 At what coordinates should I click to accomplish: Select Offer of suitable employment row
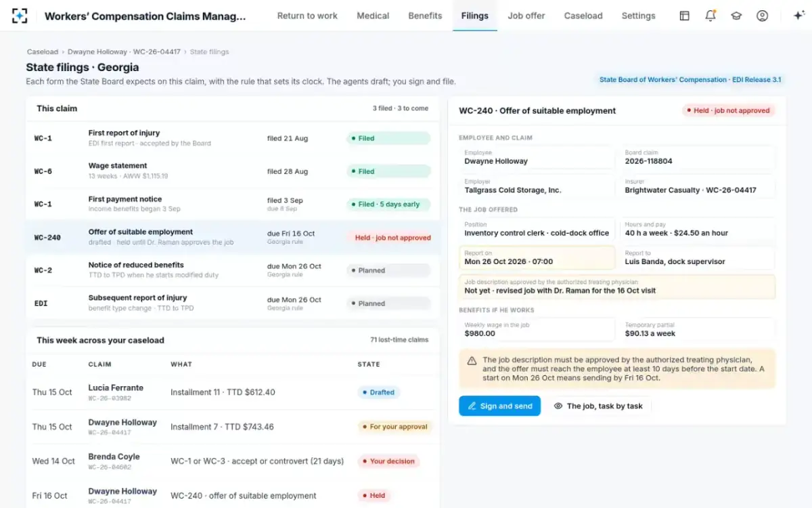[233, 237]
